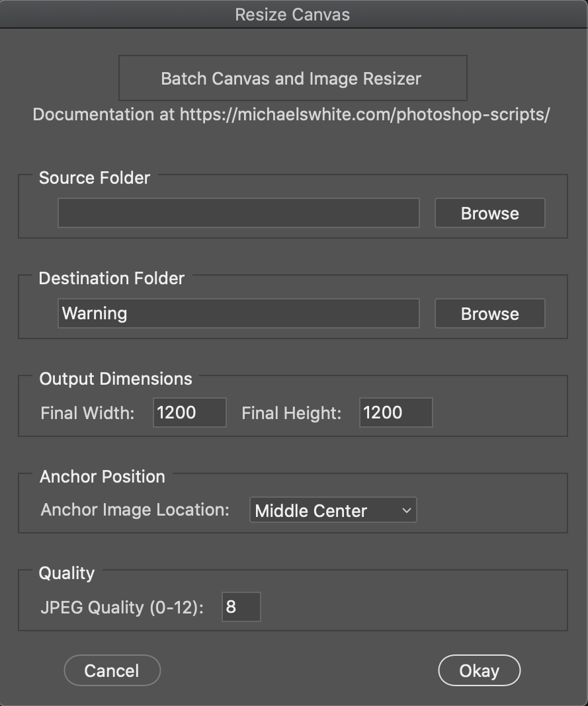Click the Batch Canvas and Image Resizer heading
This screenshot has width=588, height=706.
coord(291,79)
